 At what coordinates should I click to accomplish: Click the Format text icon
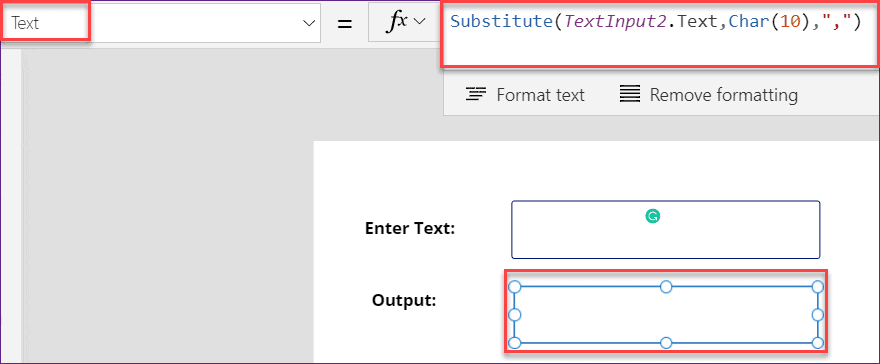pos(475,95)
